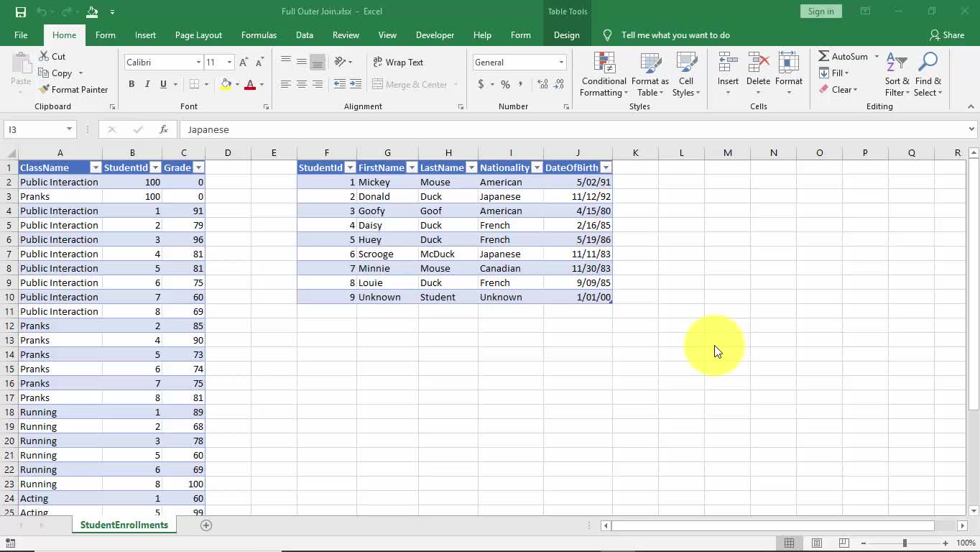The image size is (980, 552).
Task: Toggle Italic formatting
Action: tap(147, 84)
